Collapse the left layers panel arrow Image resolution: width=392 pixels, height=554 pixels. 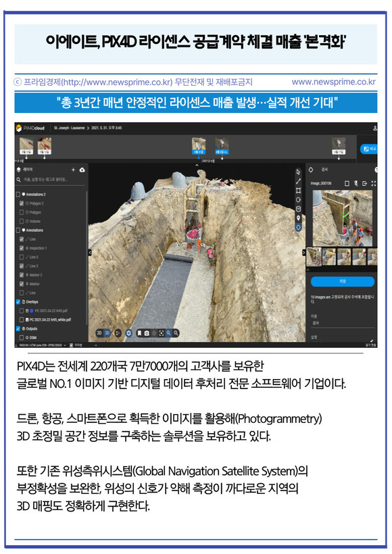[x=90, y=252]
